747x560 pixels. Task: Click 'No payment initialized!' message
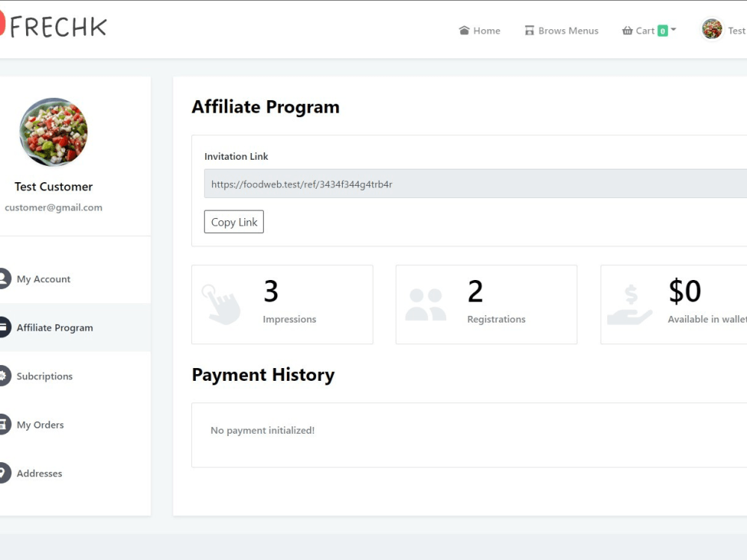262,431
